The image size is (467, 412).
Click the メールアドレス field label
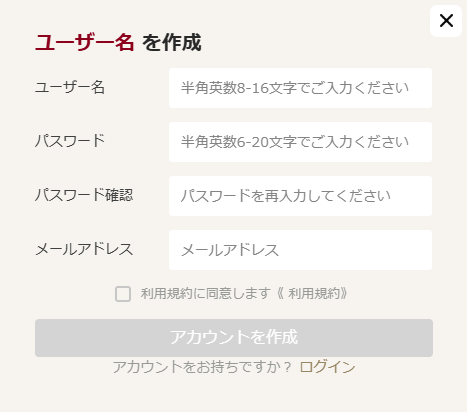(x=84, y=249)
